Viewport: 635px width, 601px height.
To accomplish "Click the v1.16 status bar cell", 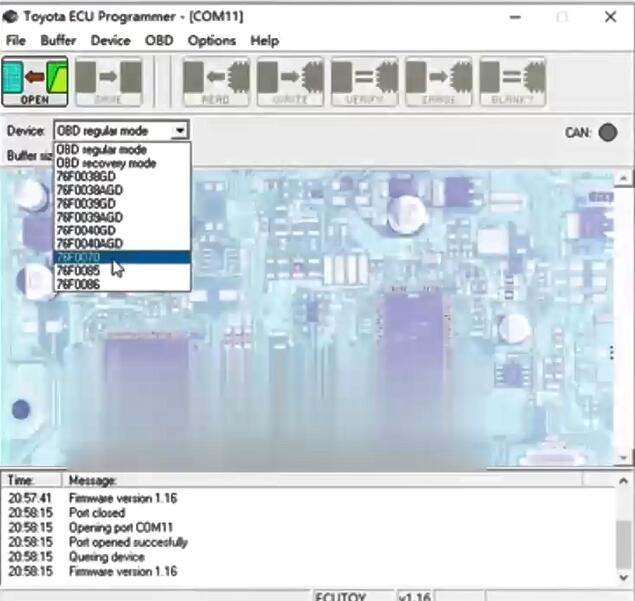I will [414, 596].
